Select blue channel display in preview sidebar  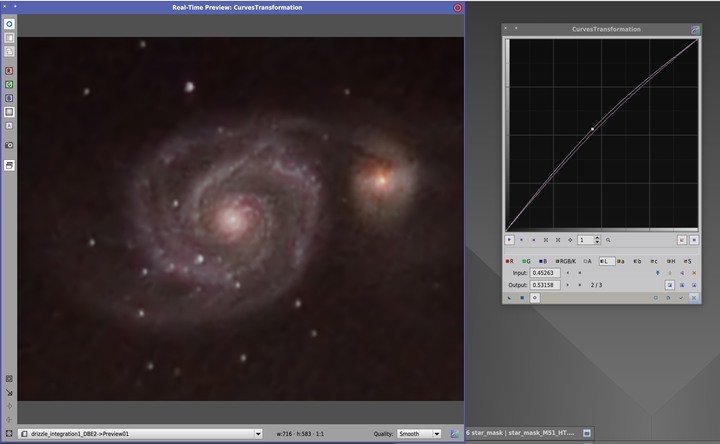click(x=9, y=98)
